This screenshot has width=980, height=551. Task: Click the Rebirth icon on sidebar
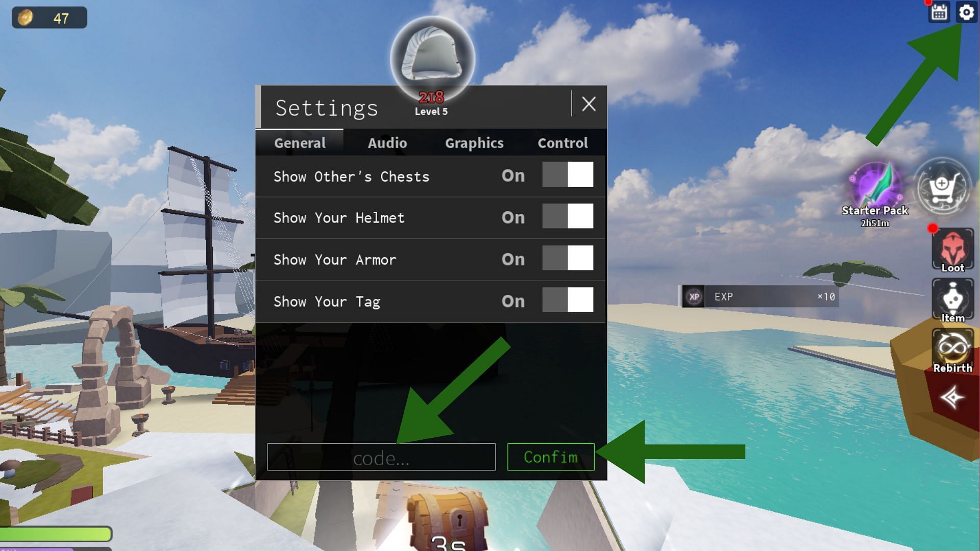click(x=952, y=350)
